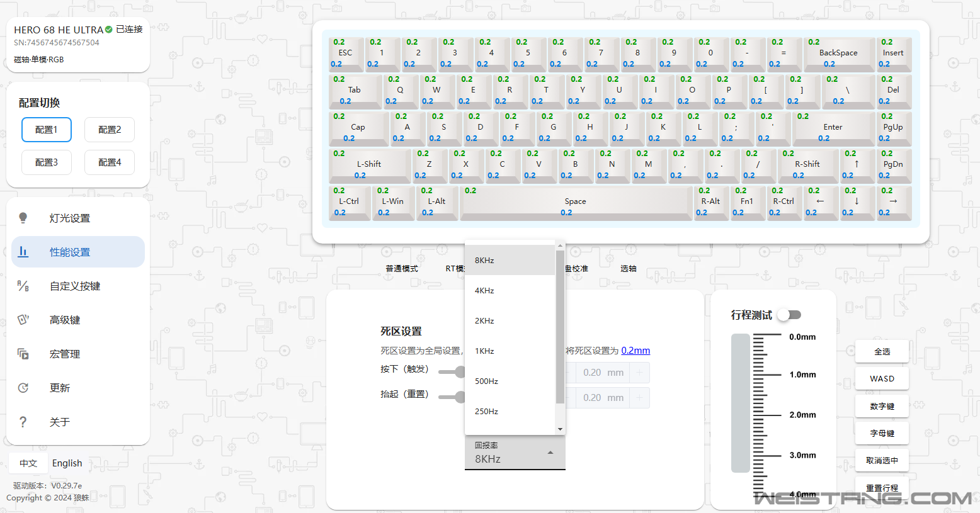980x513 pixels.
Task: Select the R-Ctrl key on keyboard
Action: coord(783,202)
